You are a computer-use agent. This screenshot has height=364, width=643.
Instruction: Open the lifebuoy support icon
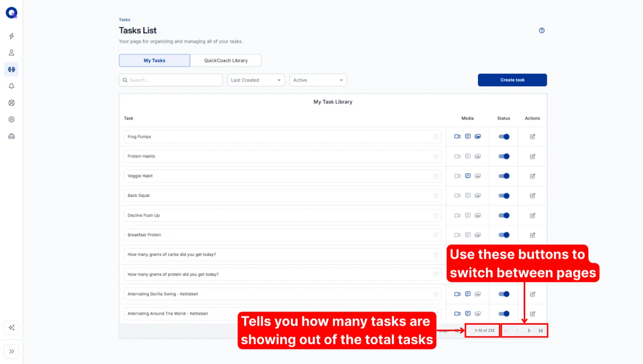pos(12,103)
